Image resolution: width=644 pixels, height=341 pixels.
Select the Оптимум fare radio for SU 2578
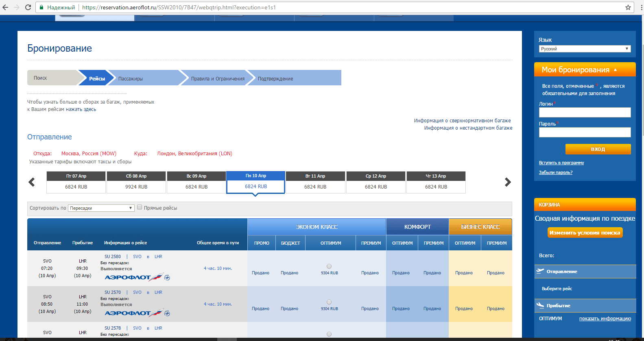click(329, 334)
